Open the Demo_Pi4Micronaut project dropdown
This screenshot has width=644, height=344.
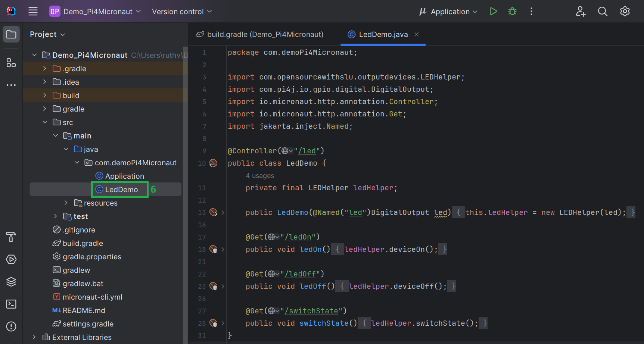pos(95,12)
